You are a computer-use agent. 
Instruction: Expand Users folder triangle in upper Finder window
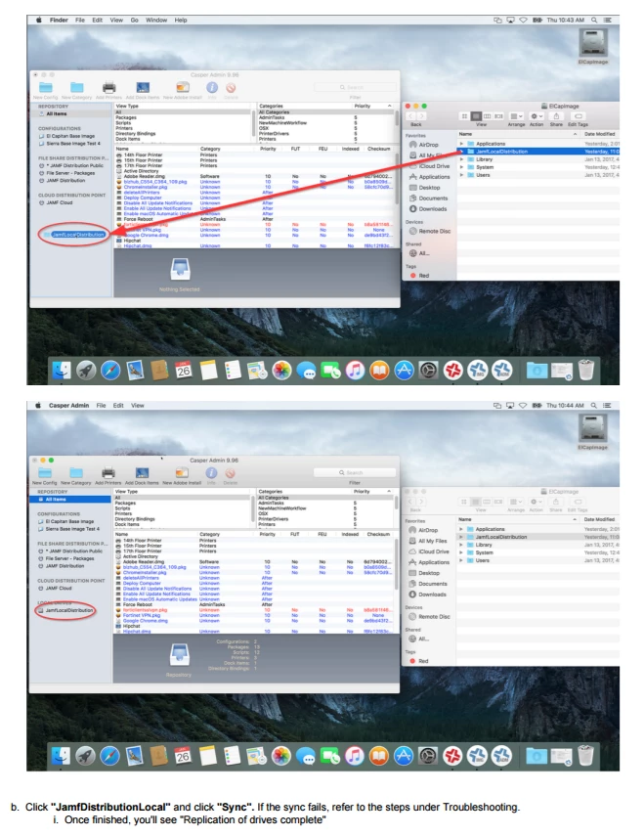coord(461,175)
